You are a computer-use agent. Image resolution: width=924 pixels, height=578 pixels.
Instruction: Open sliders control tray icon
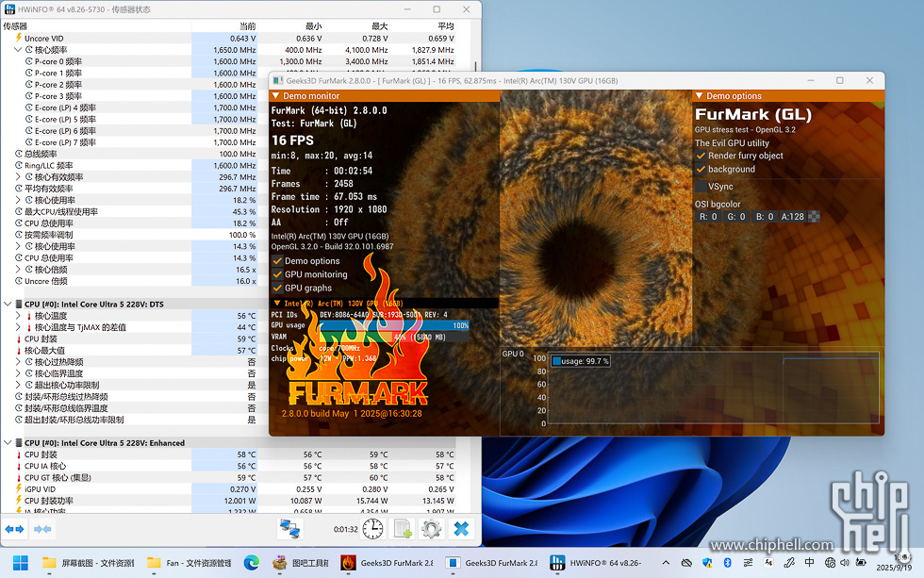pyautogui.click(x=748, y=563)
